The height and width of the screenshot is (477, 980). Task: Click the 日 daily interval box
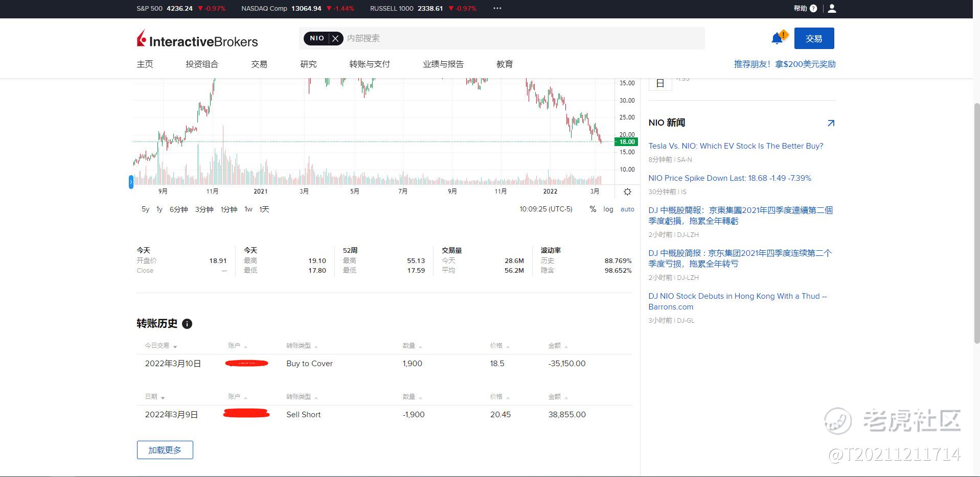pos(660,83)
